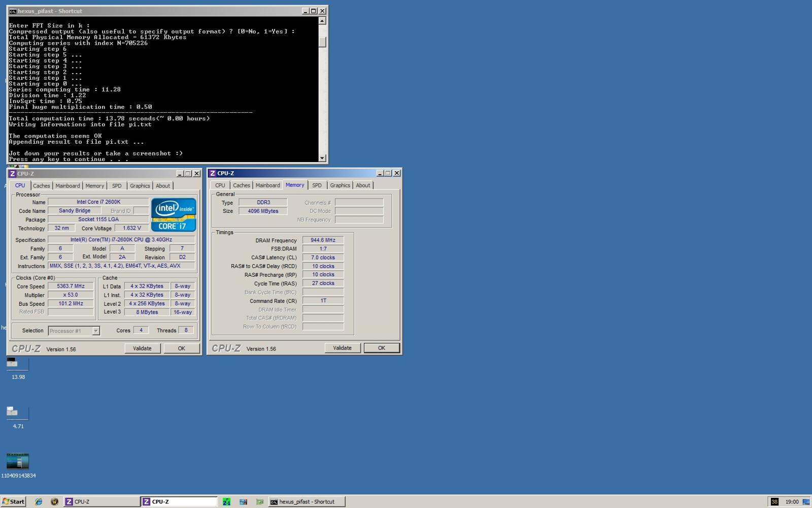
Task: Switch to Caches tab in right CPU-Z window
Action: 242,185
